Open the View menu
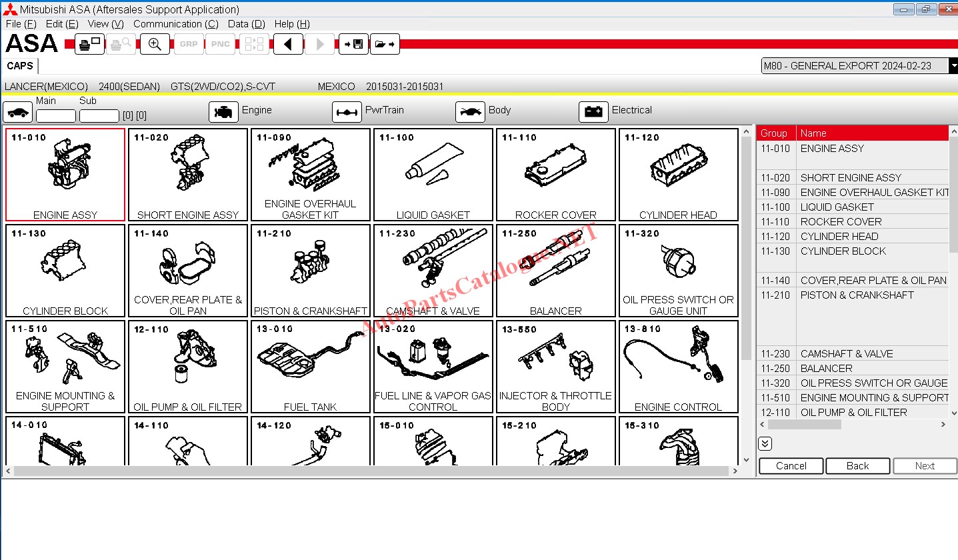The width and height of the screenshot is (958, 560). (x=106, y=24)
